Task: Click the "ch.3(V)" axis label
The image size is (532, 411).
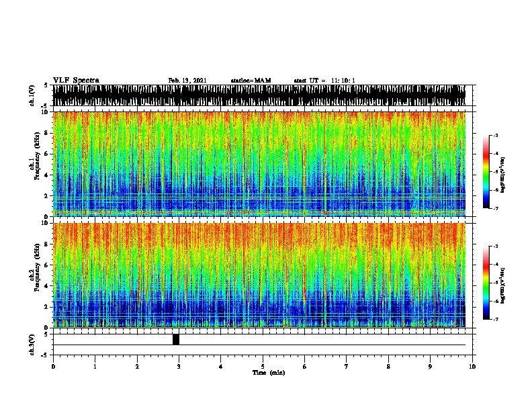Action: pyautogui.click(x=32, y=345)
